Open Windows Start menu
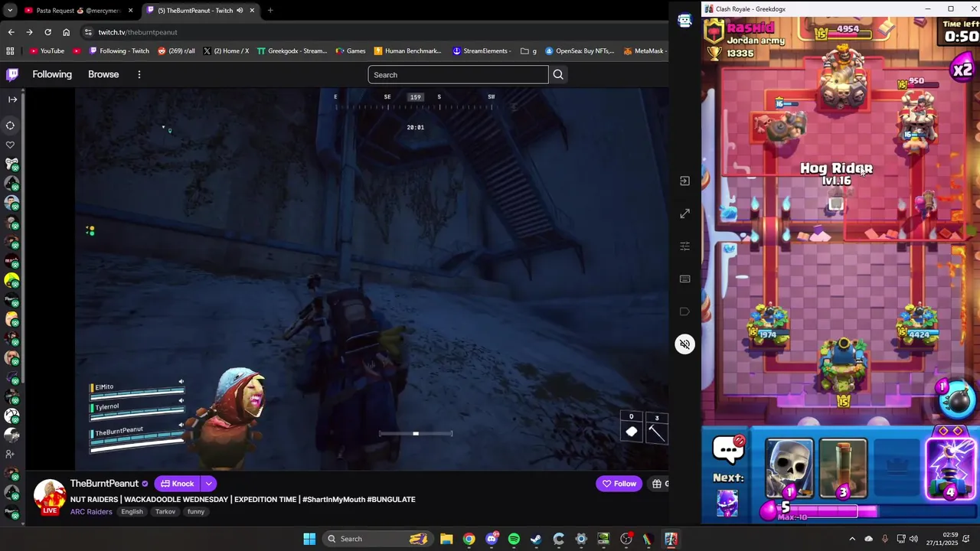980x551 pixels. coord(309,539)
